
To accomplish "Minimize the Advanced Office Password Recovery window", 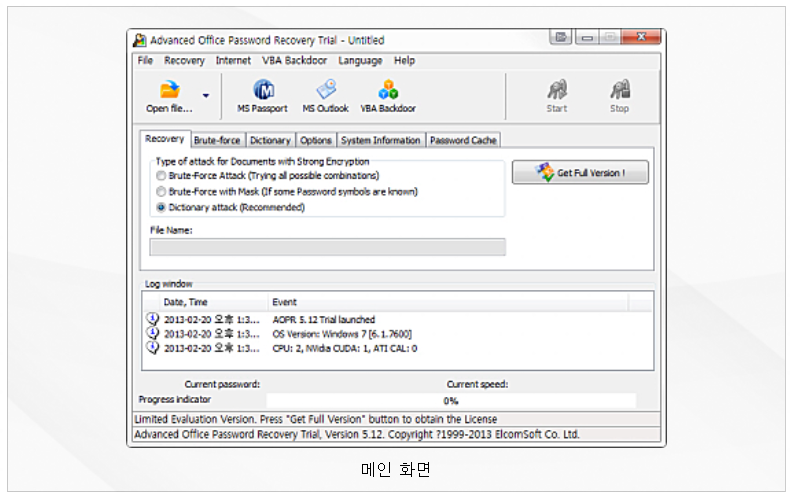I will 586,37.
